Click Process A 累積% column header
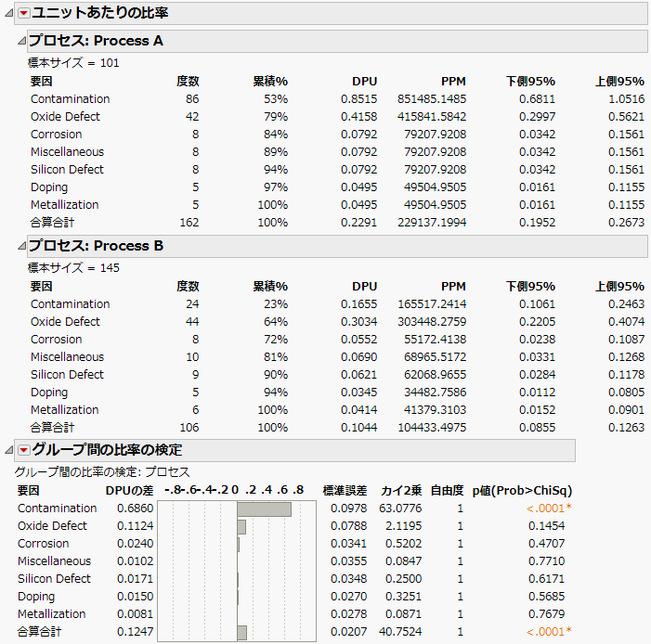Screen dimensions: 651x644 point(270,81)
